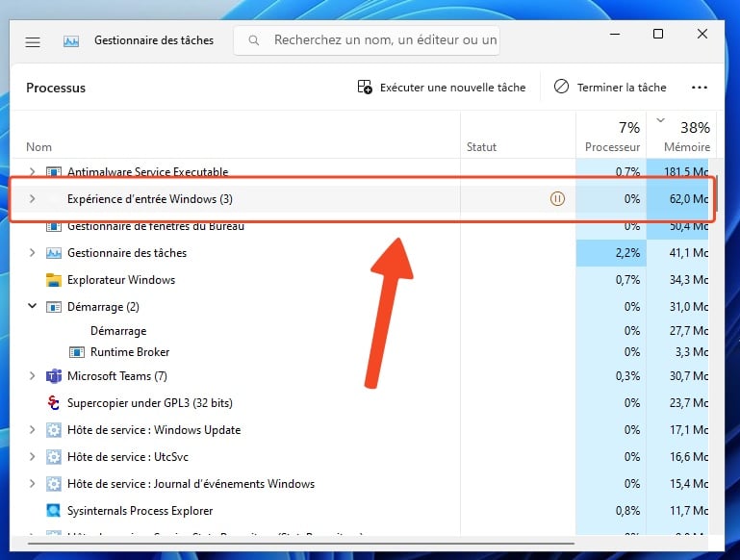Select Supercopier under GPL3 (32 bits)
This screenshot has width=740, height=560.
(360, 403)
